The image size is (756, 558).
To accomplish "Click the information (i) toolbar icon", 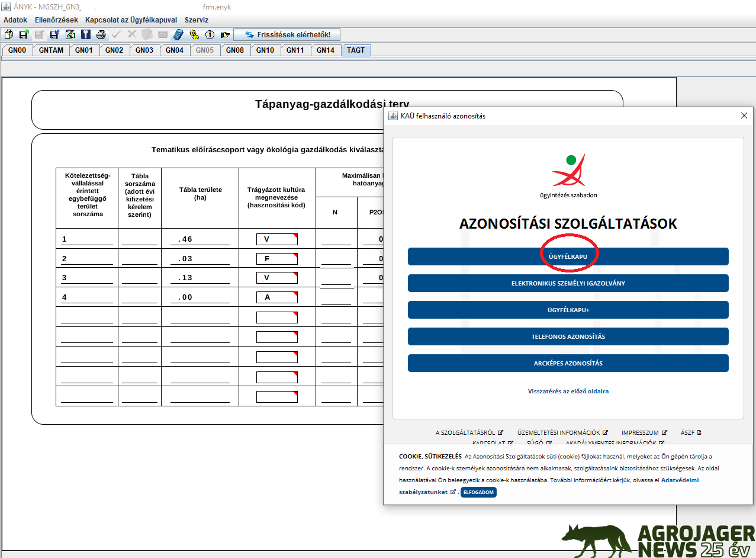I will click(209, 35).
